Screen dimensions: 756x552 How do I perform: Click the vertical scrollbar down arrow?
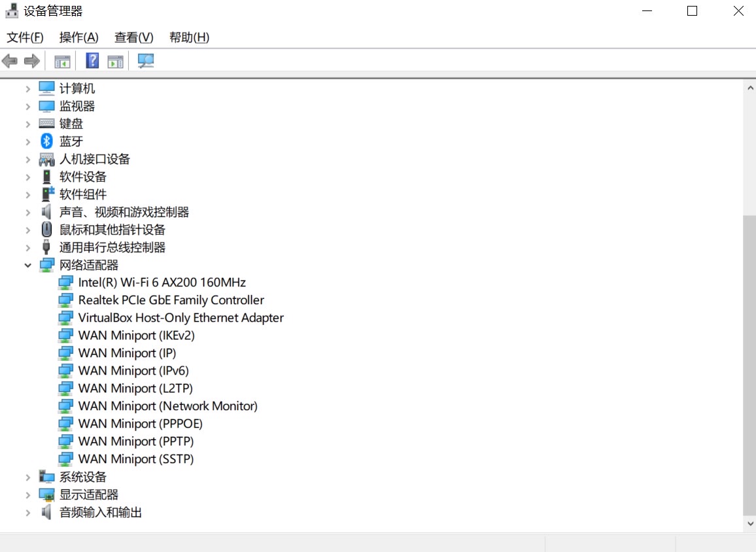(x=749, y=523)
